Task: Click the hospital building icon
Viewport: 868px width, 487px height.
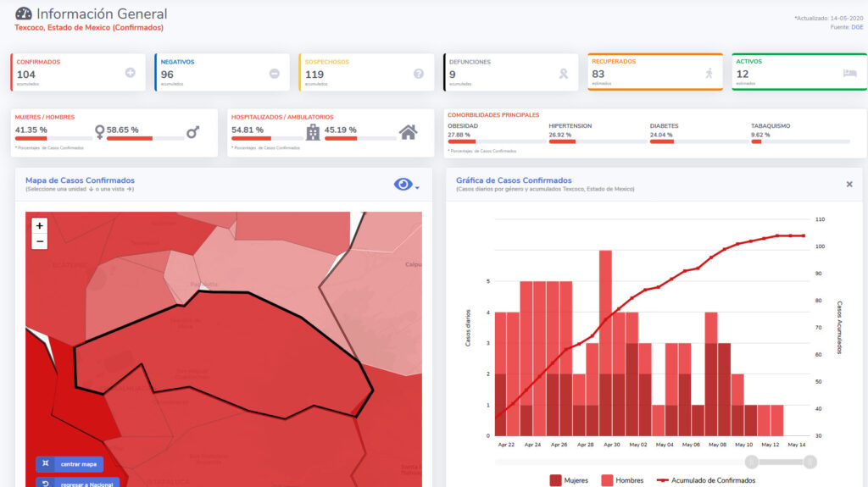Action: pyautogui.click(x=313, y=132)
